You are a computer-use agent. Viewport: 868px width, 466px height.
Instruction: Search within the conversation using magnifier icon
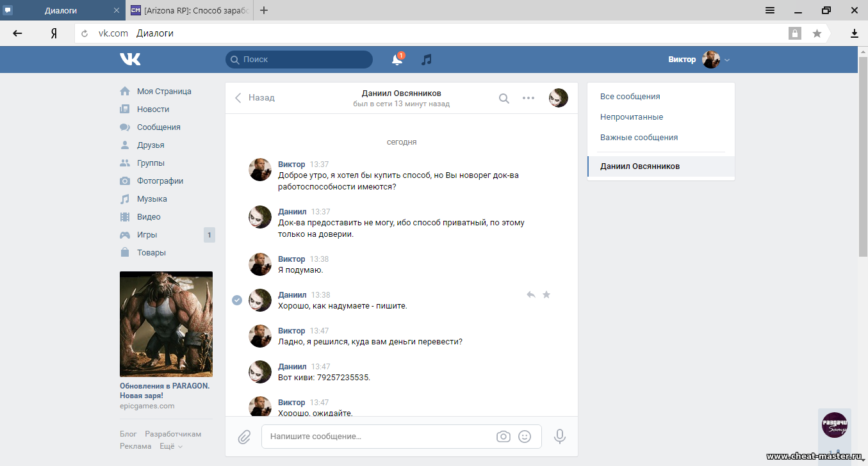pyautogui.click(x=504, y=98)
